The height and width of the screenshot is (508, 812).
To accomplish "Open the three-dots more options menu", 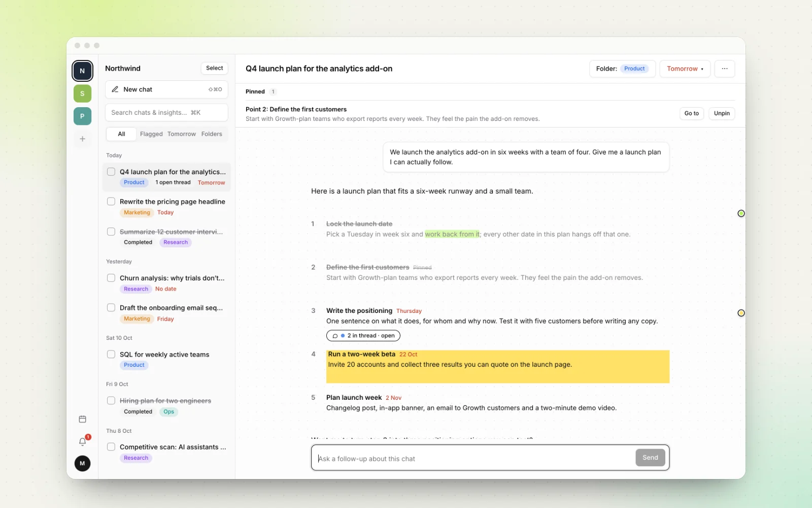I will point(725,69).
